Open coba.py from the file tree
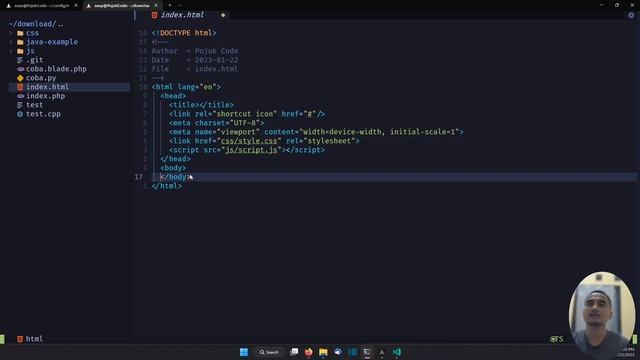This screenshot has width=640, height=360. (41, 78)
